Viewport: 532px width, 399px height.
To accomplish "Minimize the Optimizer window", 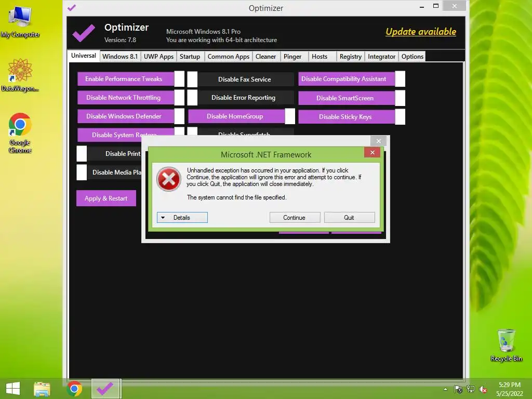I will click(x=422, y=6).
